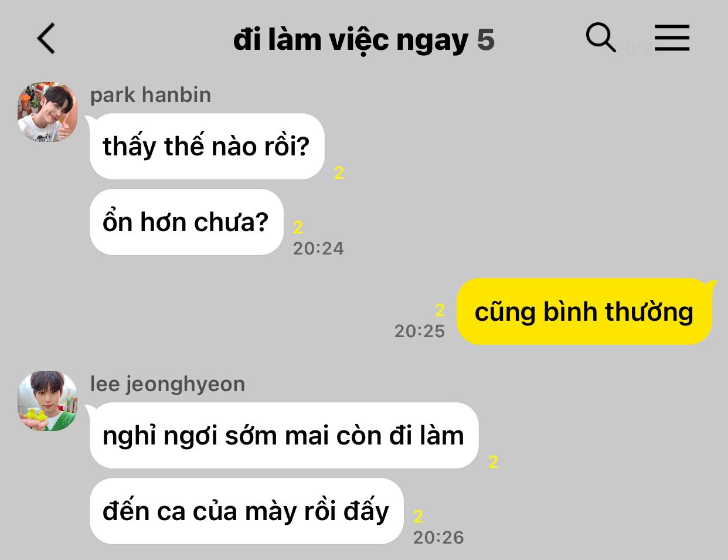Select "nghỉ ngơi sớm mai còn đi làm" bubble

[284, 436]
